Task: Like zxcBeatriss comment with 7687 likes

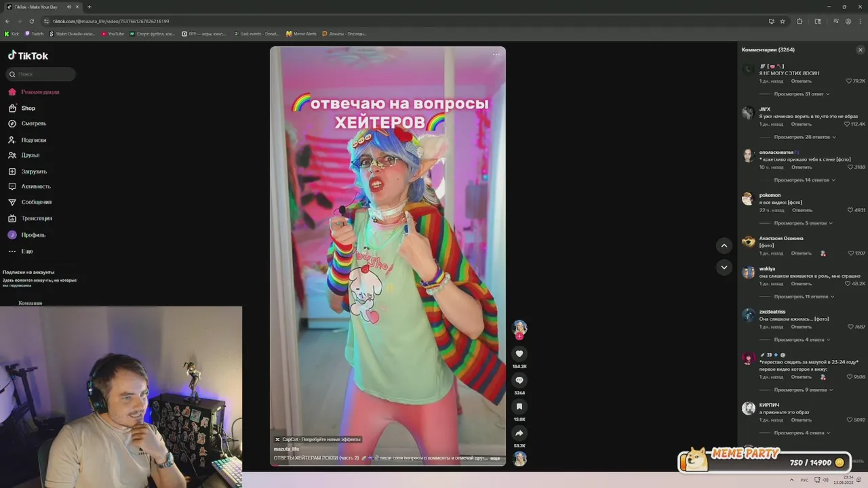Action: pos(850,327)
